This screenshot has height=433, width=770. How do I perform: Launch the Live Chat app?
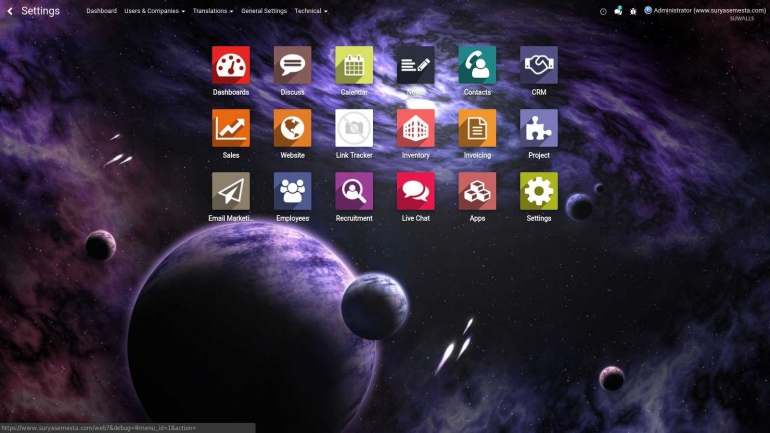(x=415, y=191)
